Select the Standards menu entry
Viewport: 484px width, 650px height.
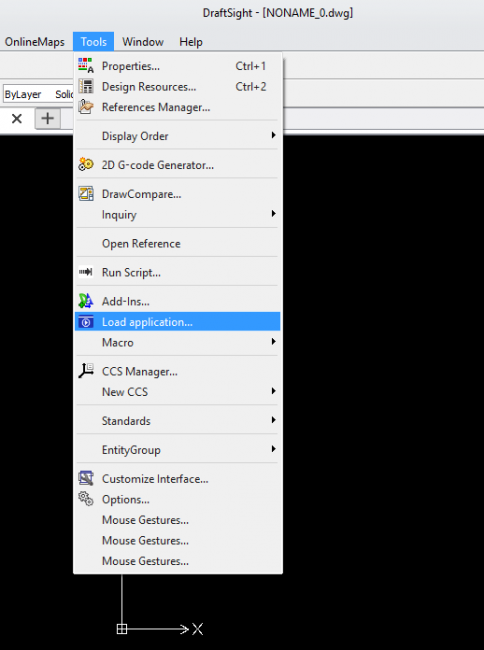[x=177, y=421]
